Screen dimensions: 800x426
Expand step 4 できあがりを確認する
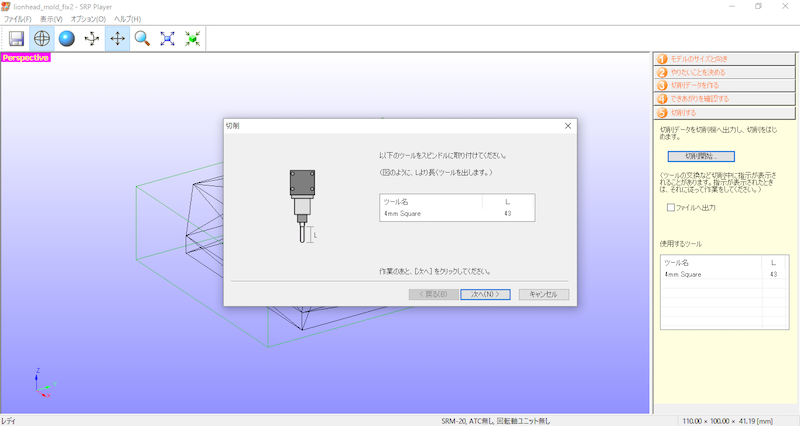tap(724, 99)
